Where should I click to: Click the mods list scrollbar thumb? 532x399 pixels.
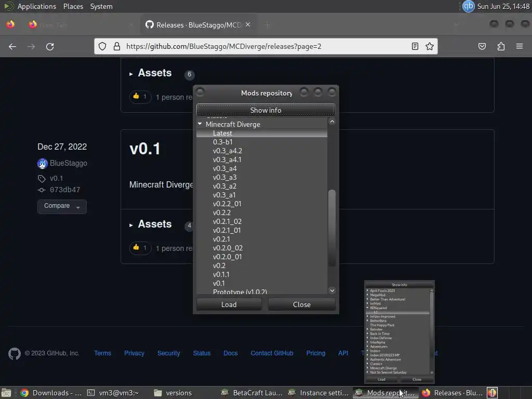click(x=332, y=229)
